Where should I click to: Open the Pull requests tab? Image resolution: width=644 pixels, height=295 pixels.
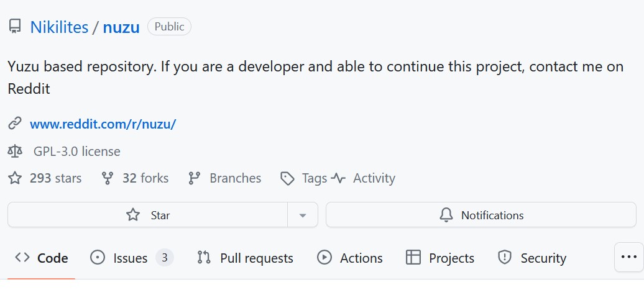coord(245,258)
